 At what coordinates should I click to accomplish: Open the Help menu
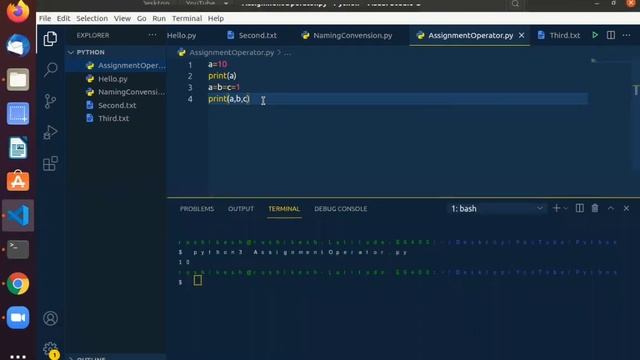[x=216, y=18]
